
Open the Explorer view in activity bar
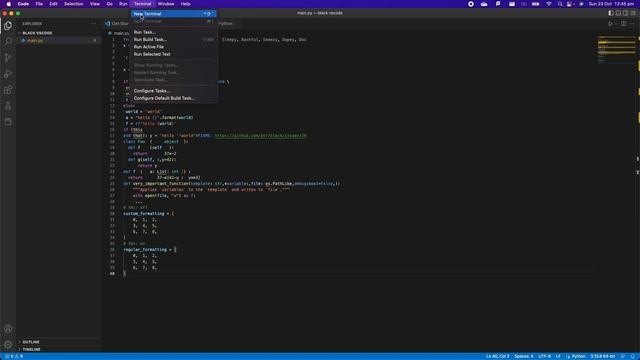pos(8,26)
